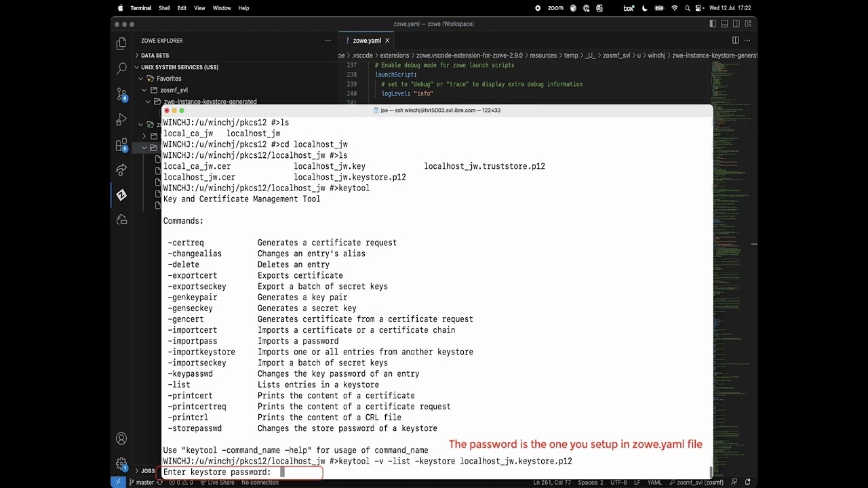Screen dimensions: 868x488
Task: Click the Live Share status bar item
Action: (217, 483)
